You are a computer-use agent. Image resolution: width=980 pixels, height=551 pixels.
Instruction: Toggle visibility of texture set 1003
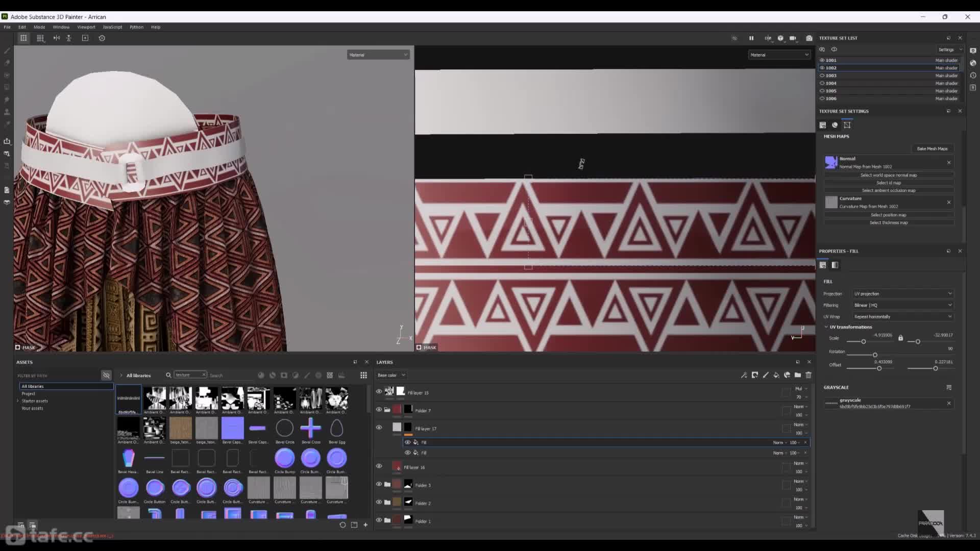(x=822, y=76)
